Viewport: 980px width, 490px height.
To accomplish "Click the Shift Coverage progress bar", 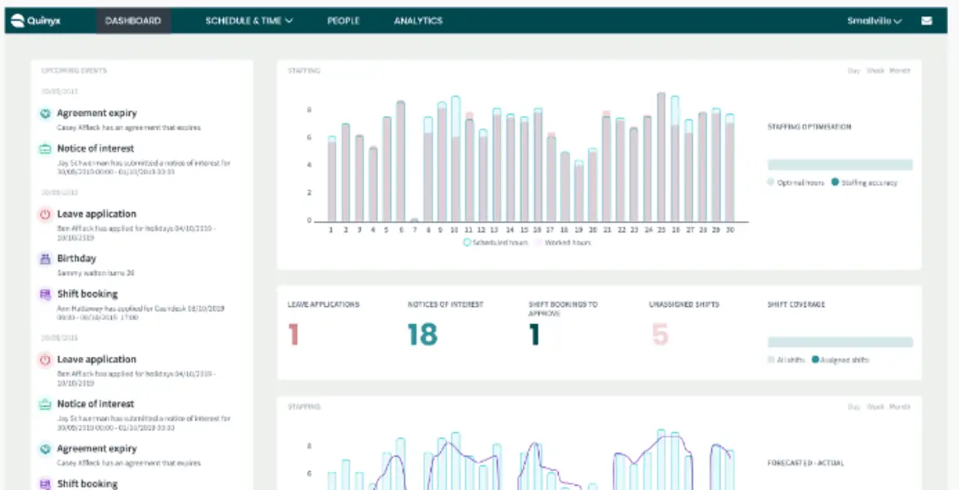I will 840,342.
